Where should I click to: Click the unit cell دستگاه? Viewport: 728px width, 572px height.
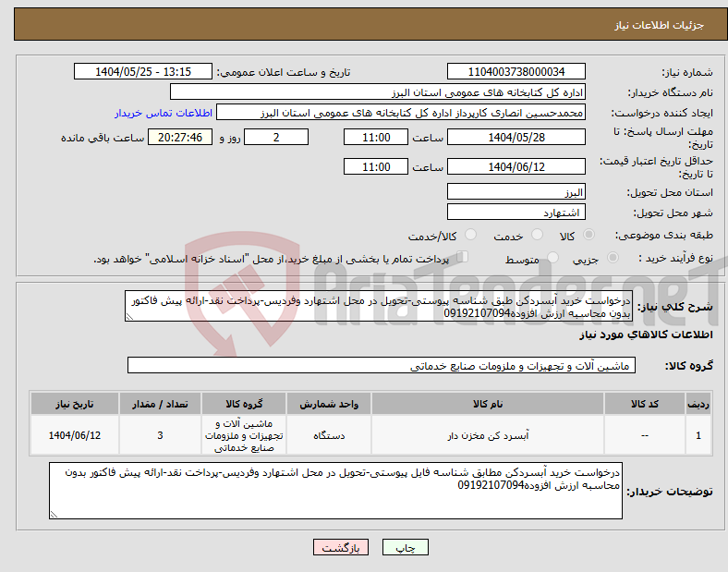tap(329, 435)
